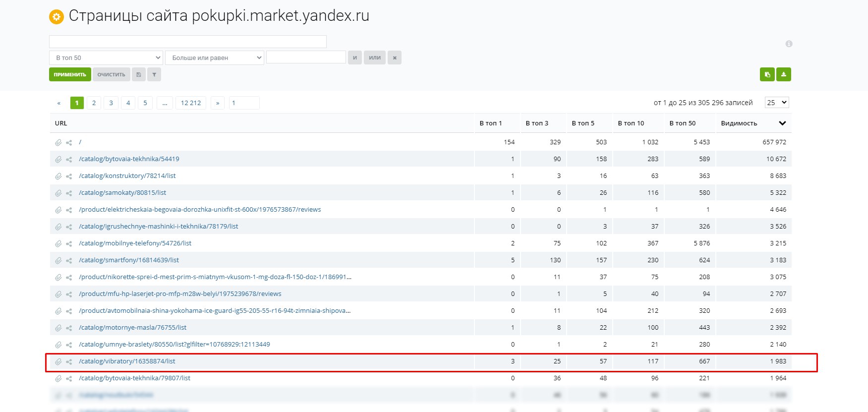Screen dimensions: 868x412
Task: Click the 'или' OR condition button
Action: 375,58
